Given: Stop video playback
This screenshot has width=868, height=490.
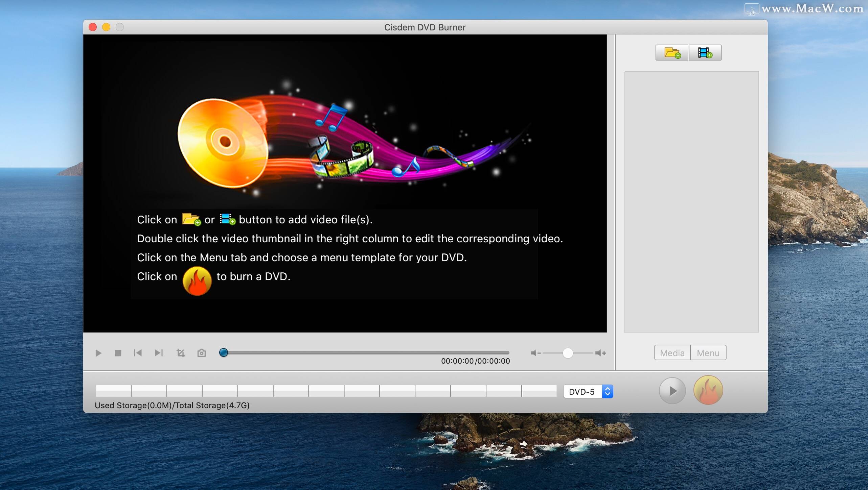Looking at the screenshot, I should 118,353.
